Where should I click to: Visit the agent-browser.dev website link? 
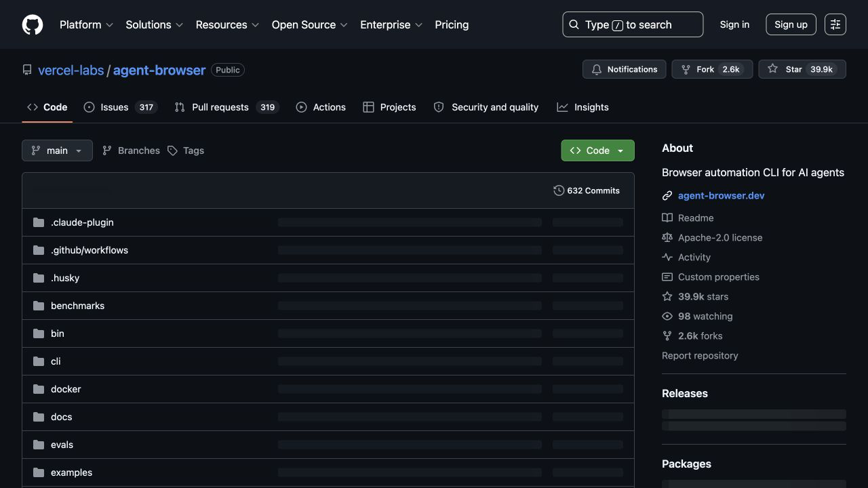722,195
